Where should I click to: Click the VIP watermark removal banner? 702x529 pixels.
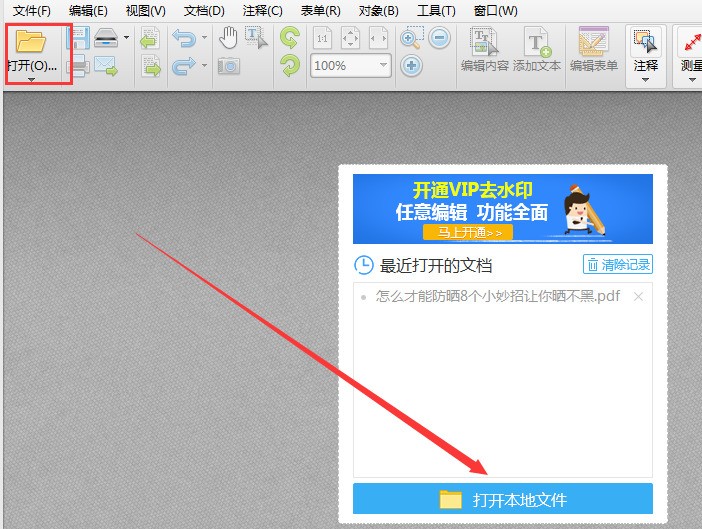pyautogui.click(x=503, y=209)
